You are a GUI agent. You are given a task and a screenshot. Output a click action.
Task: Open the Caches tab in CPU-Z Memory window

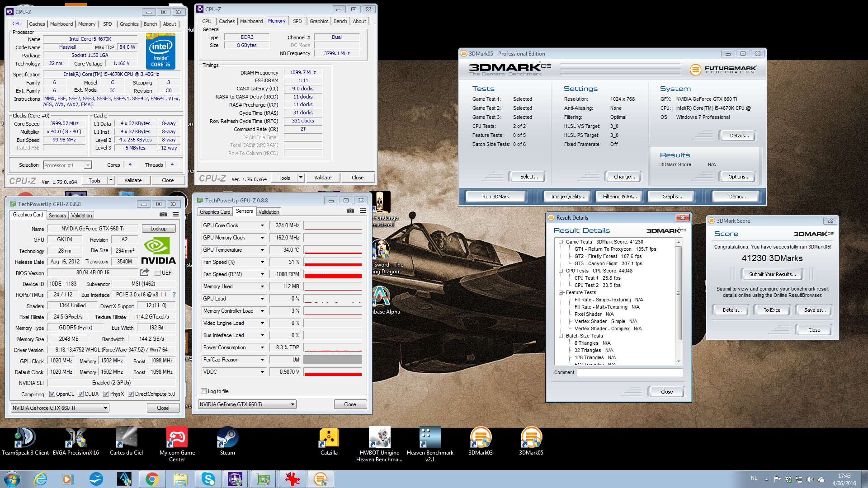point(227,21)
